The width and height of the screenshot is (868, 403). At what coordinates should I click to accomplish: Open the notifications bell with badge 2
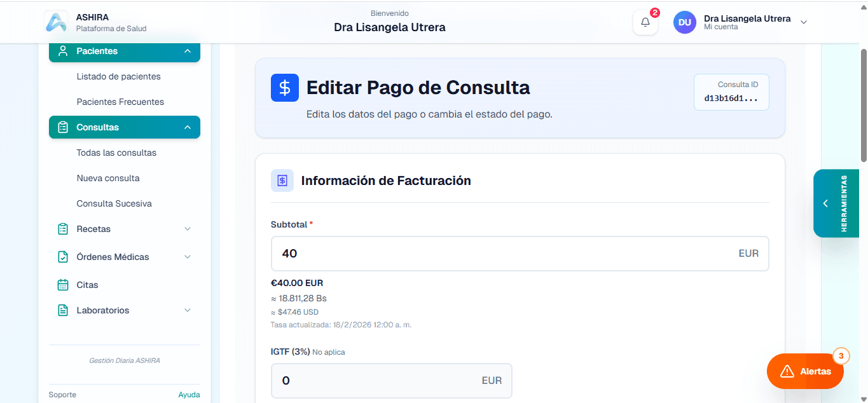pyautogui.click(x=645, y=22)
